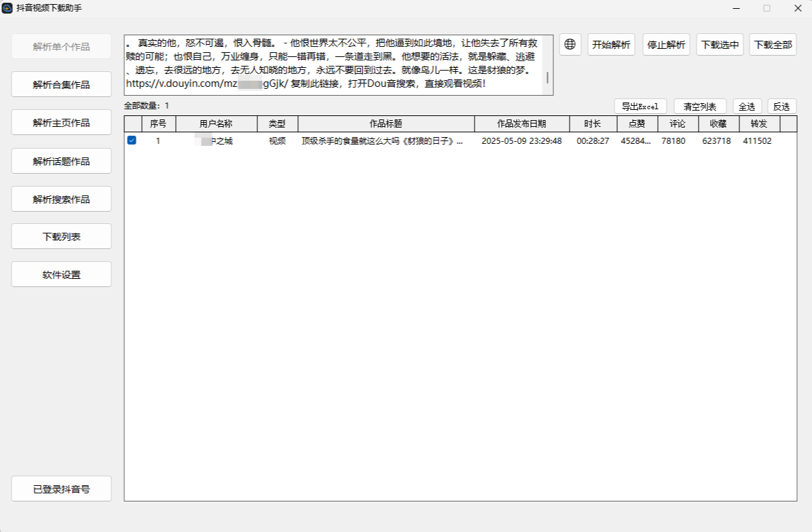812x532 pixels.
Task: Click the 用户名称 column header
Action: point(217,123)
